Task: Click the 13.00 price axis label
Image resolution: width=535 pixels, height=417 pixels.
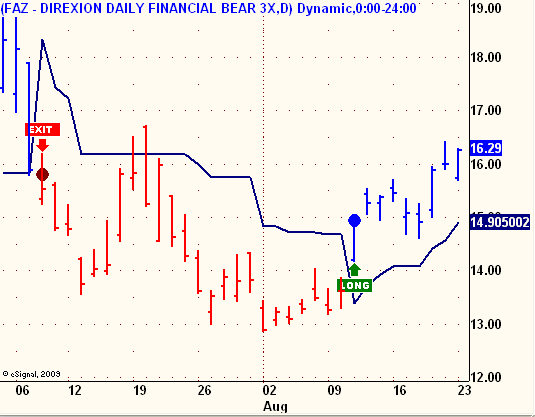Action: tap(486, 324)
